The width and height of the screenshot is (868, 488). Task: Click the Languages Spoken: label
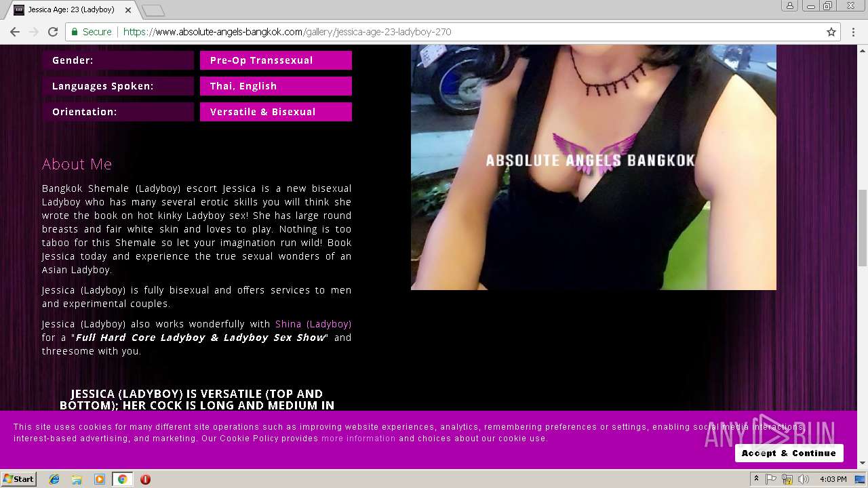tap(118, 86)
